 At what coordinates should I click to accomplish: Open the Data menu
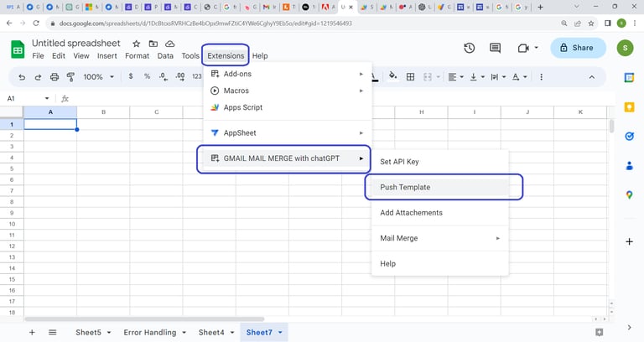pyautogui.click(x=165, y=56)
